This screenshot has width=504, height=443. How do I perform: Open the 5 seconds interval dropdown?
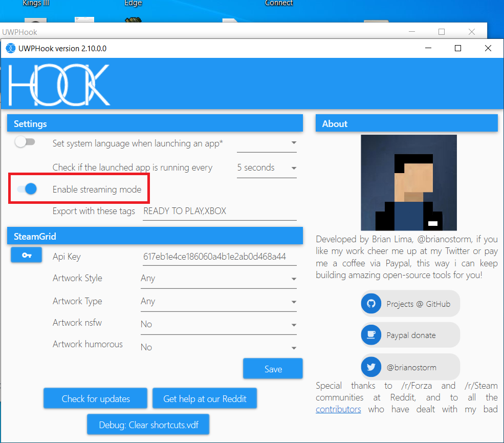(x=267, y=167)
